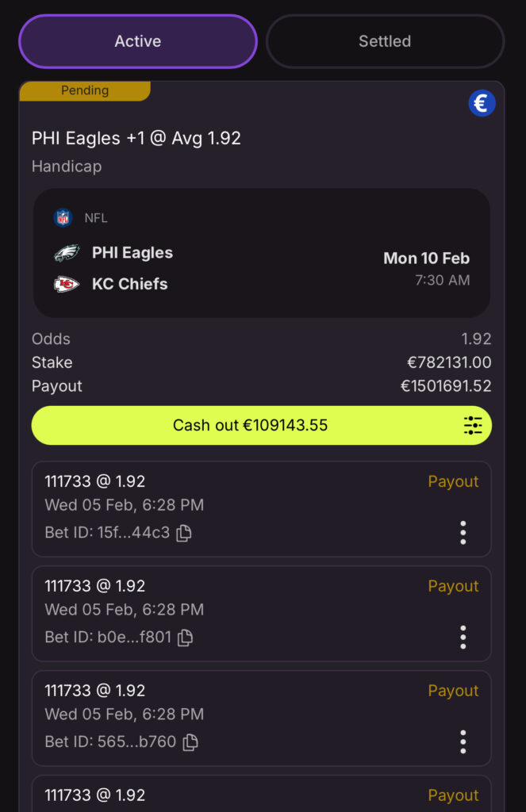Click the Pending status badge

coord(85,91)
